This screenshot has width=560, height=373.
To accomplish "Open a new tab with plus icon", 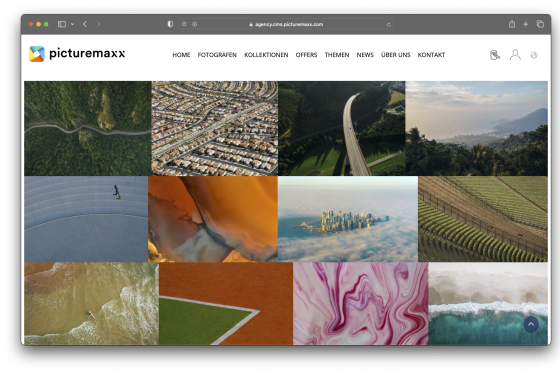I will pyautogui.click(x=526, y=24).
